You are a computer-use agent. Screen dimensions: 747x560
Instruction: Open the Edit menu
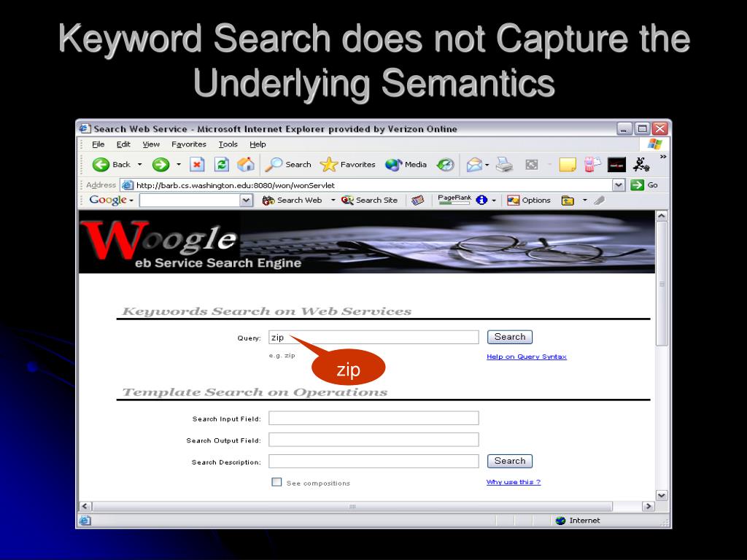[123, 144]
